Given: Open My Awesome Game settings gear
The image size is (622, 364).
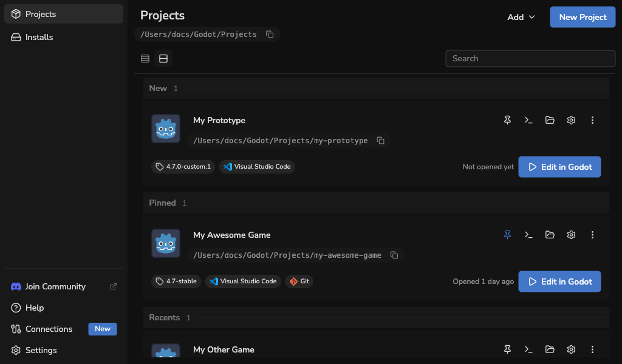Looking at the screenshot, I should pos(571,235).
